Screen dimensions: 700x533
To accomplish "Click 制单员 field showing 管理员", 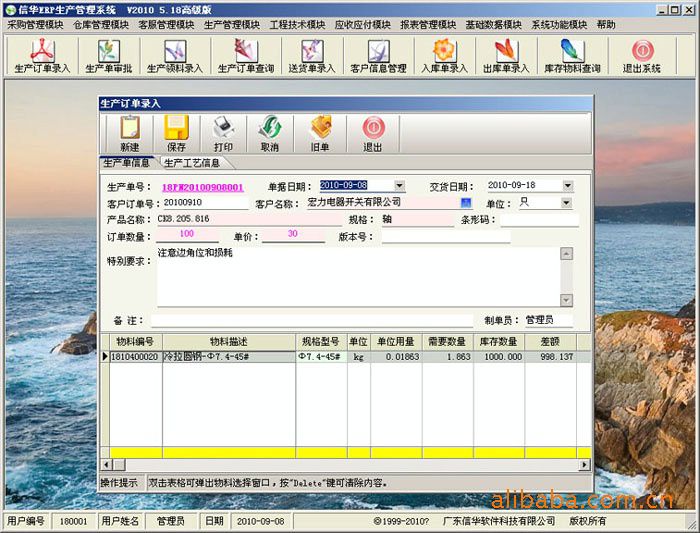I will 549,320.
